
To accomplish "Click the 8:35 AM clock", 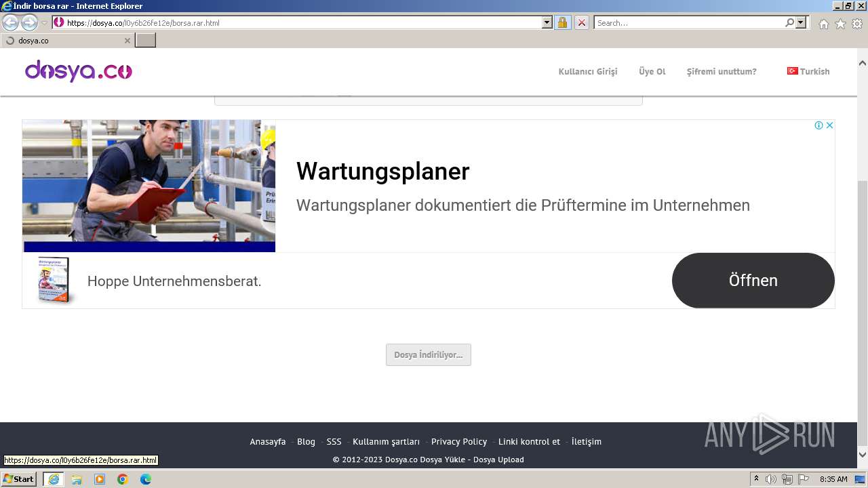I will coord(833,479).
